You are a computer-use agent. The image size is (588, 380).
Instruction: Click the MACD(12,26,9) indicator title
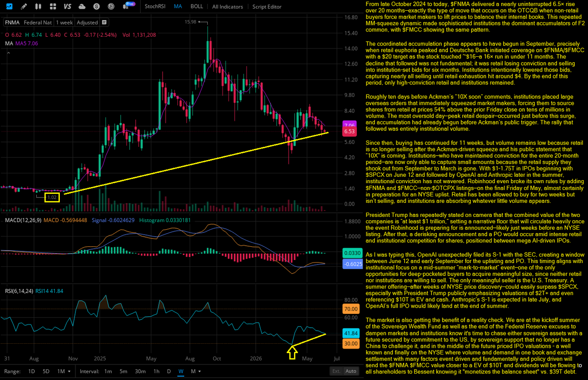coord(24,220)
